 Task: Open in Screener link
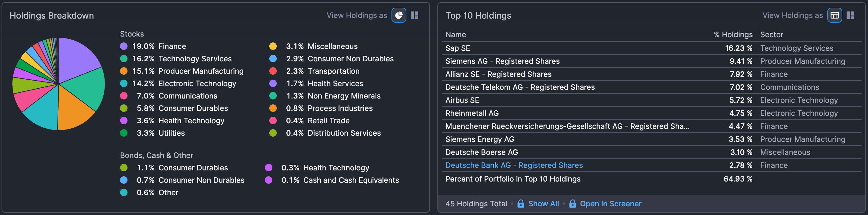(x=611, y=204)
